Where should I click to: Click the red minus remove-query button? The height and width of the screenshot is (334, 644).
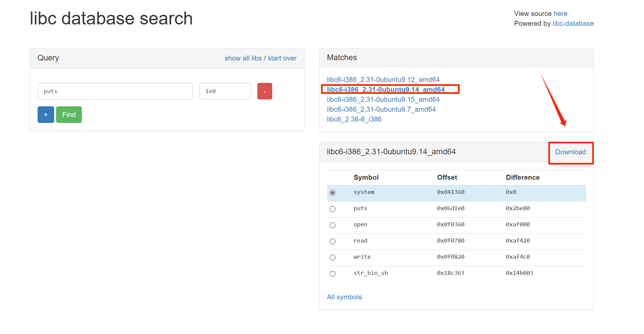pos(265,91)
